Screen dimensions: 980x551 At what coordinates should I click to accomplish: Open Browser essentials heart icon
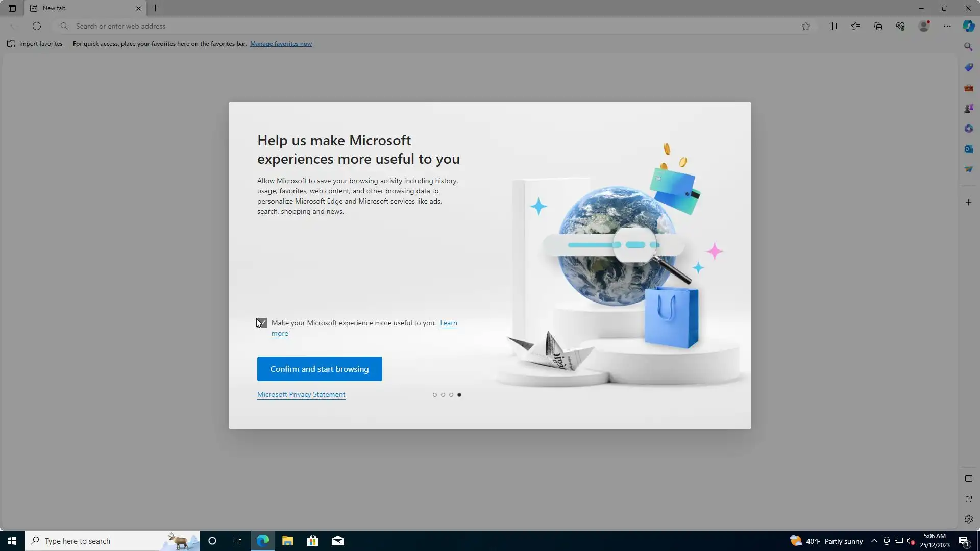(x=900, y=26)
